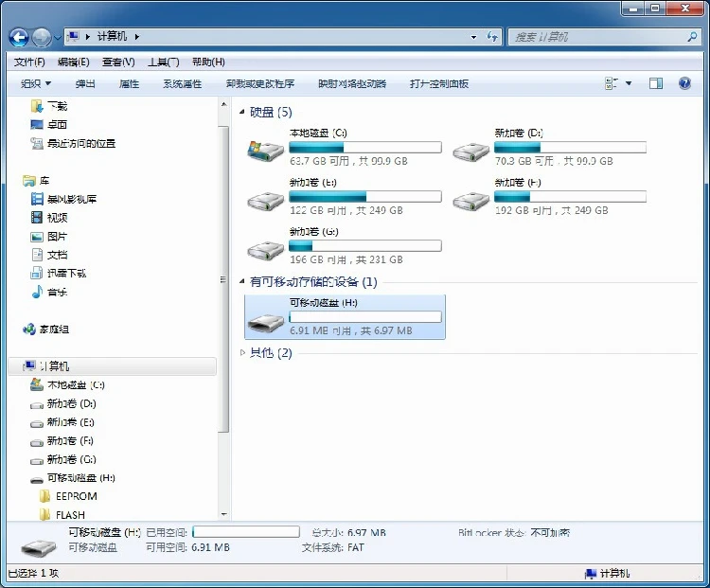This screenshot has height=588, width=710.
Task: Click C: drive usage bar
Action: (x=365, y=147)
